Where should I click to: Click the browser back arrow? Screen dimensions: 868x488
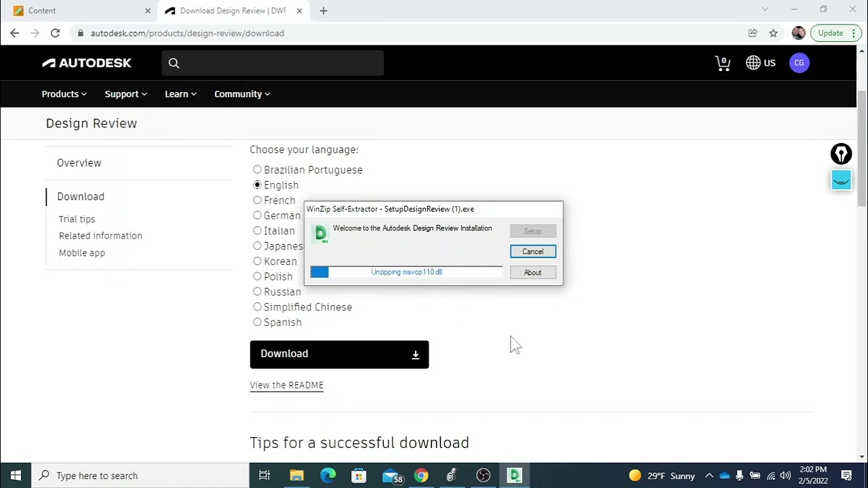pos(14,33)
